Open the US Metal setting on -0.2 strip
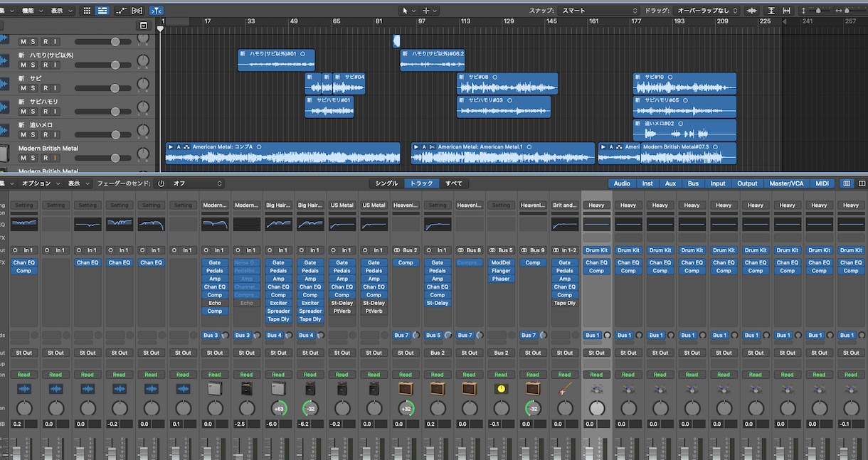Viewport: 868px width, 460px height. coord(342,205)
